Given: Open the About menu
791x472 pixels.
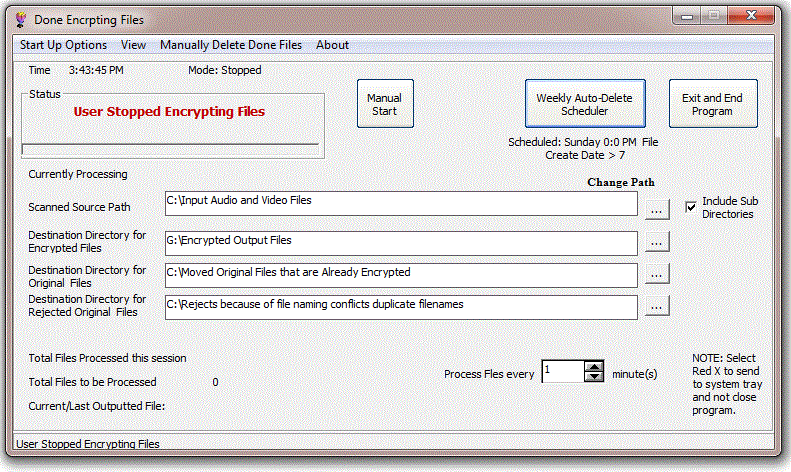Looking at the screenshot, I should point(332,45).
